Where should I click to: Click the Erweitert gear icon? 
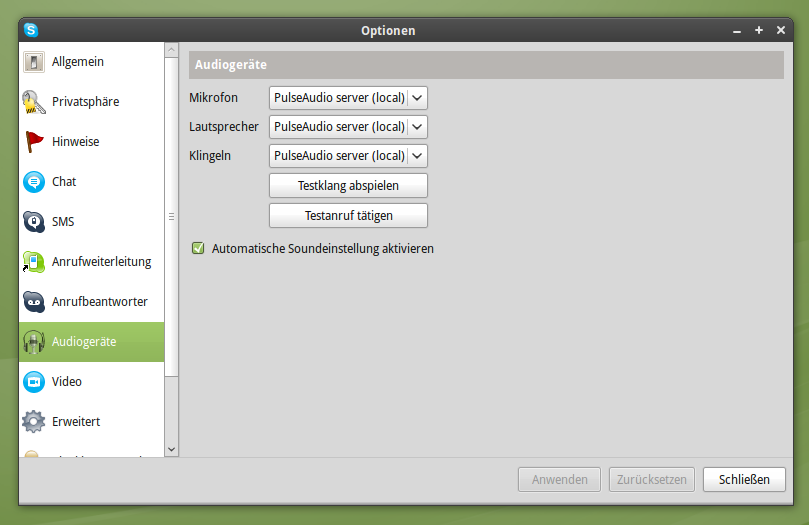pyautogui.click(x=34, y=422)
